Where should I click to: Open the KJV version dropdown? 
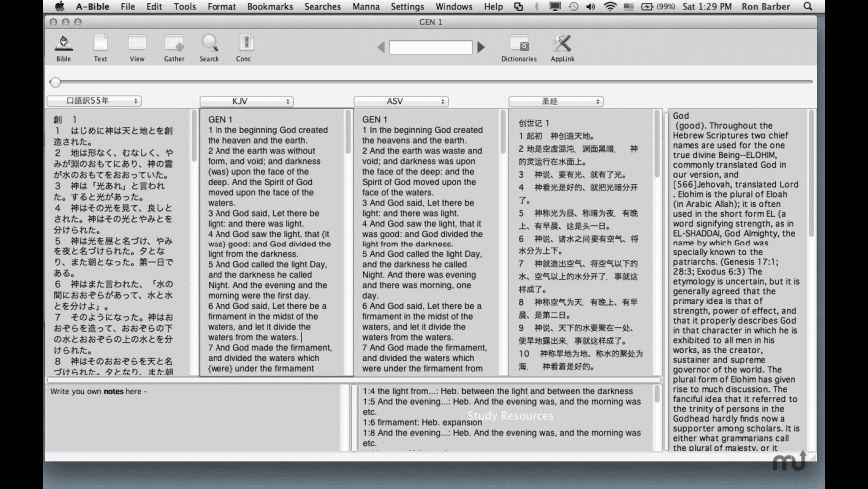point(246,101)
